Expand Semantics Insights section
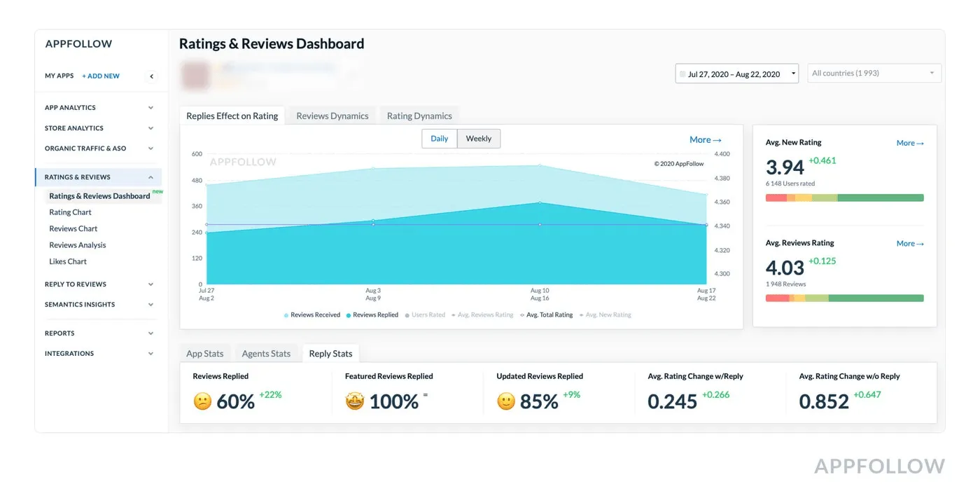The image size is (980, 491). tap(98, 305)
